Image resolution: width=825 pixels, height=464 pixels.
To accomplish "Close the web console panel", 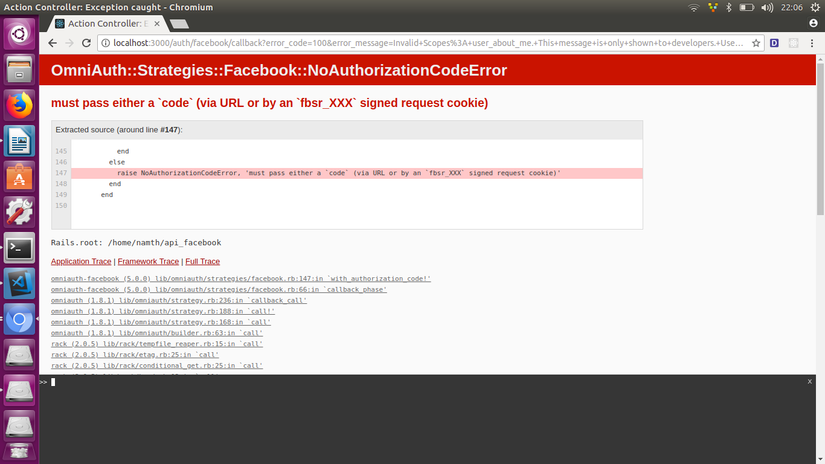I will (810, 381).
